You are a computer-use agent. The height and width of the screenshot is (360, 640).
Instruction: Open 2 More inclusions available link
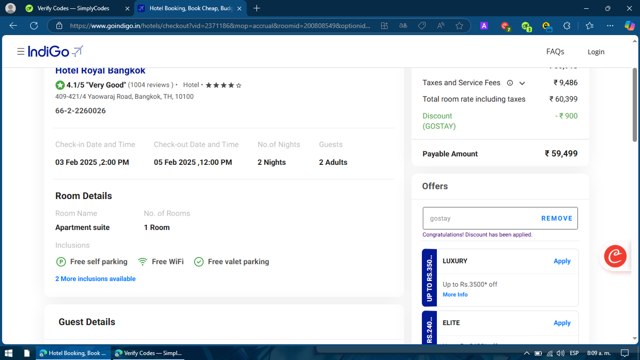96,279
